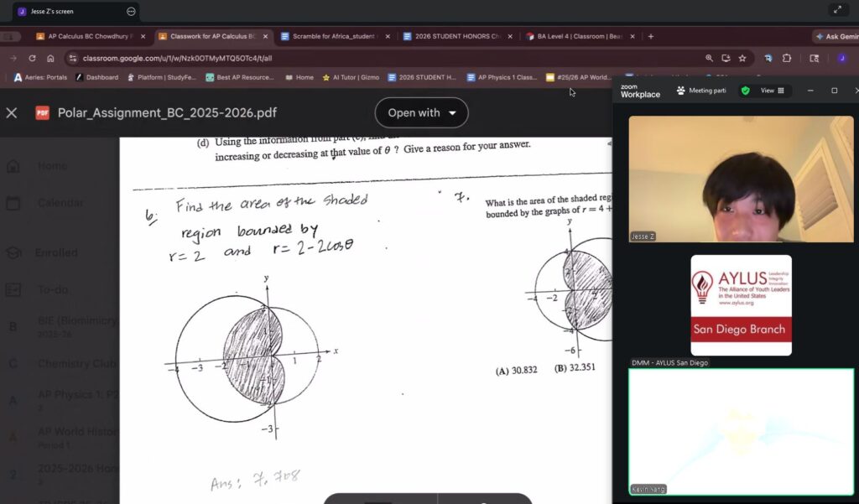
Task: Open the Zoom View layout menu
Action: (772, 91)
